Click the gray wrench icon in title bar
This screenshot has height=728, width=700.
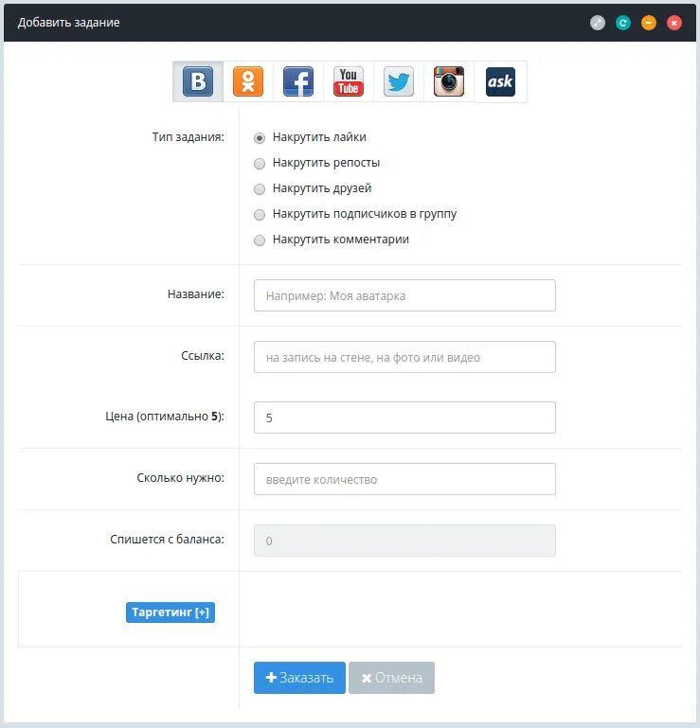tap(598, 23)
